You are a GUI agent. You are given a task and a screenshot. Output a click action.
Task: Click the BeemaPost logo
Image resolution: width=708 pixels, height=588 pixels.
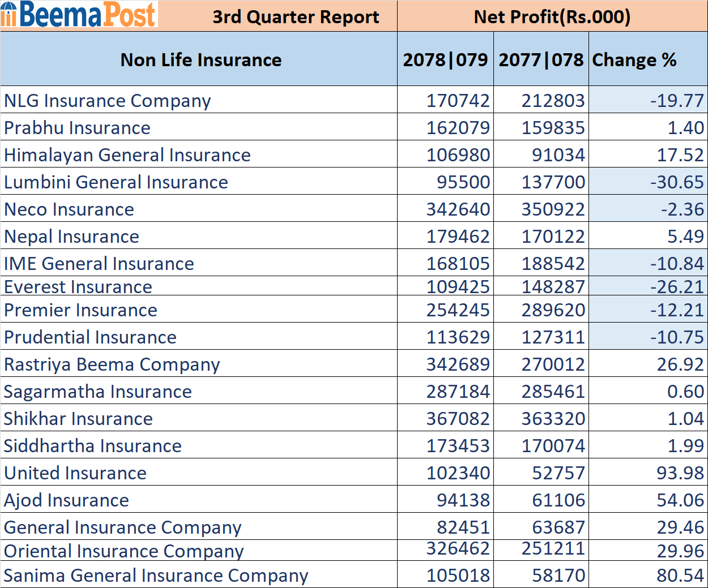pos(79,15)
